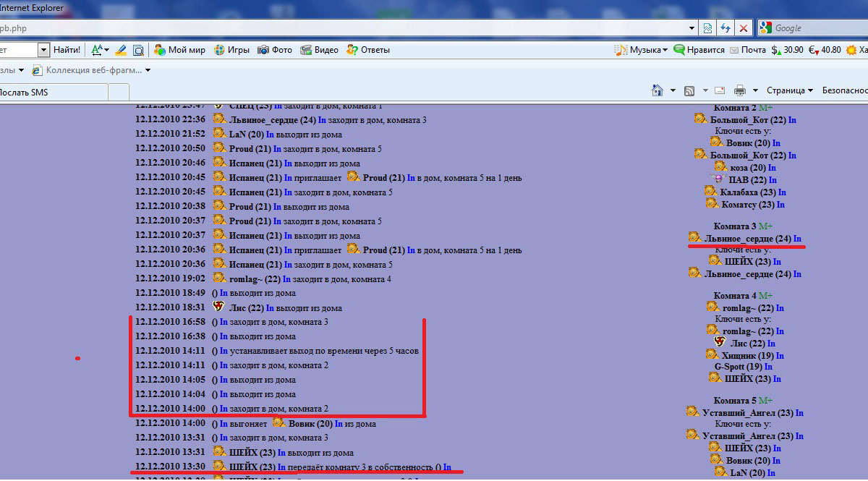Click the In link next to Львиное_сердце (24) under Комната 3
This screenshot has width=868, height=481.
[x=797, y=239]
